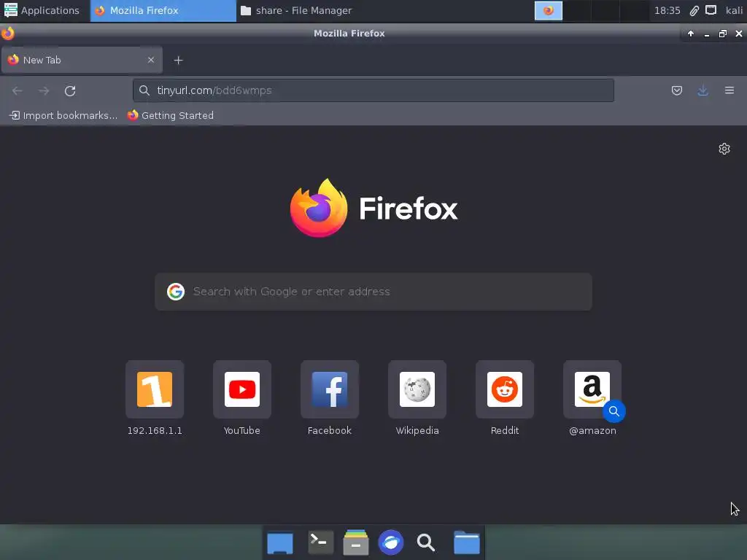747x560 pixels.
Task: Switch to Mozilla Firefox taskbar entry
Action: click(x=163, y=10)
